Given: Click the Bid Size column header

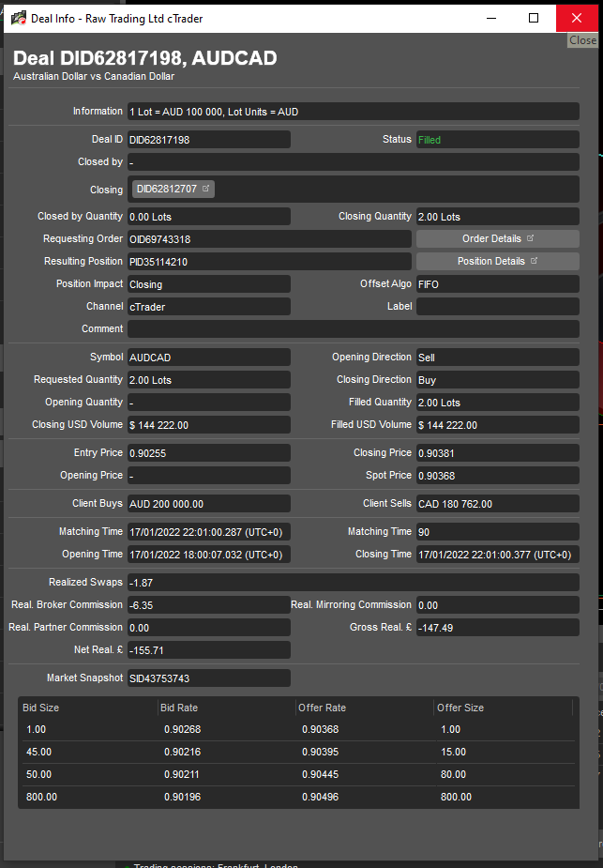Looking at the screenshot, I should tap(88, 708).
